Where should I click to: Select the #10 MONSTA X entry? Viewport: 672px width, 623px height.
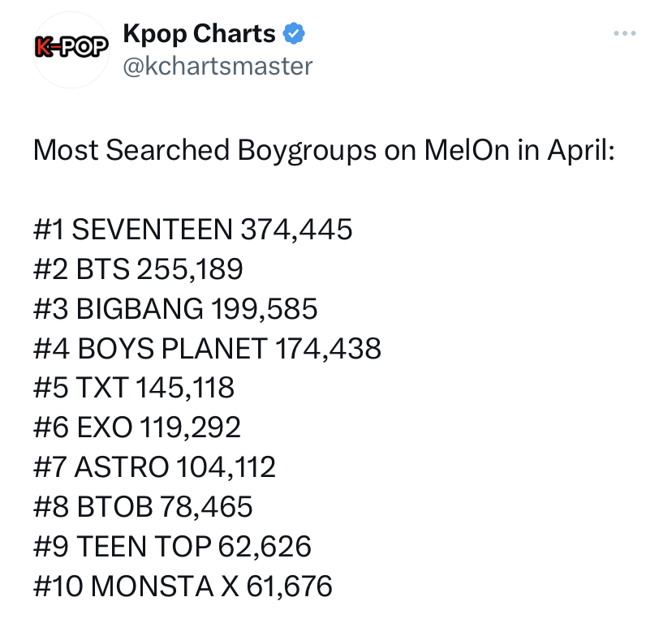[183, 586]
